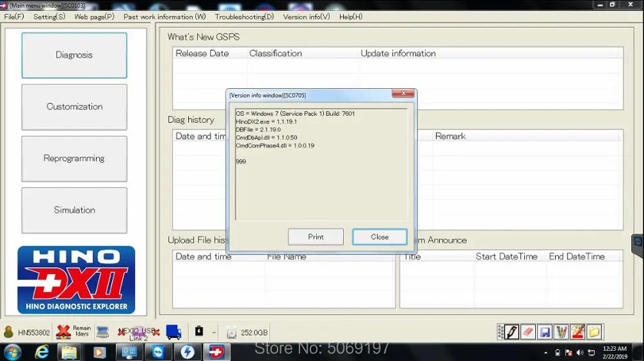The height and width of the screenshot is (361, 644).
Task: Click the Customization button
Action: [x=74, y=107]
